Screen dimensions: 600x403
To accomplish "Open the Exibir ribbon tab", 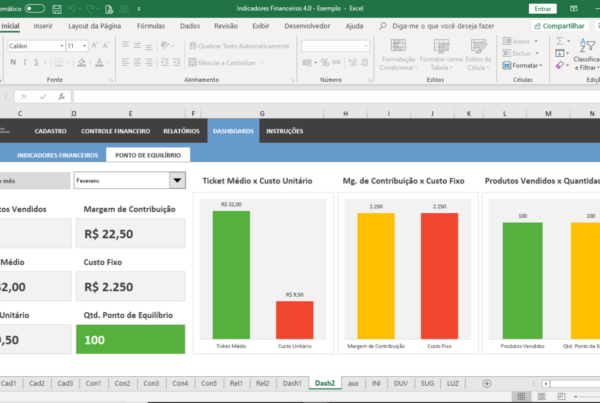I will 261,26.
